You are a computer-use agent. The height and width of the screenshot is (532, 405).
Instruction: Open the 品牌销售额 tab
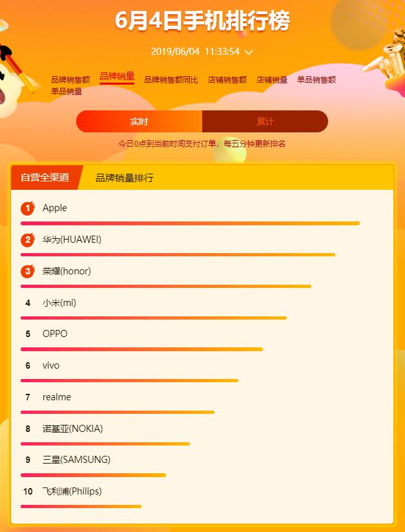tap(70, 79)
